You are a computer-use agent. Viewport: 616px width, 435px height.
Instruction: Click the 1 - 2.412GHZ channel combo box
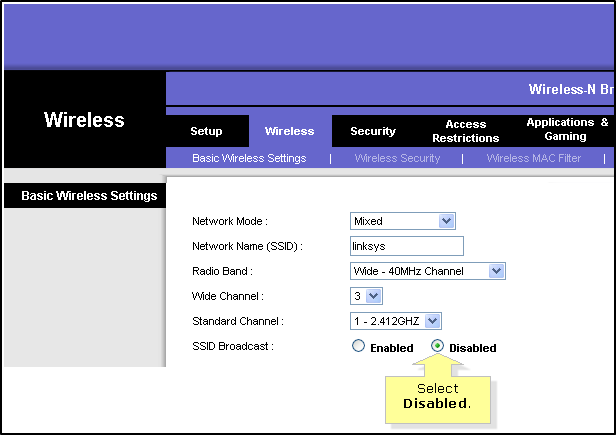pos(396,321)
